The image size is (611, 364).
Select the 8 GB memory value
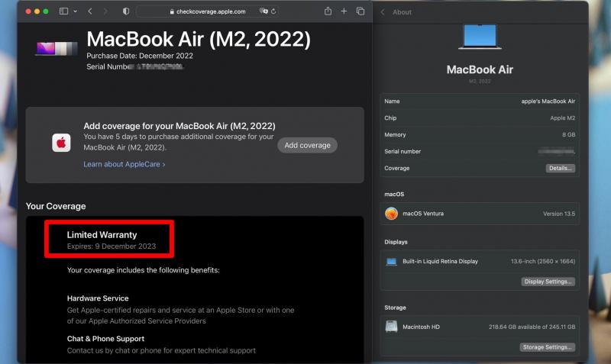click(x=568, y=135)
